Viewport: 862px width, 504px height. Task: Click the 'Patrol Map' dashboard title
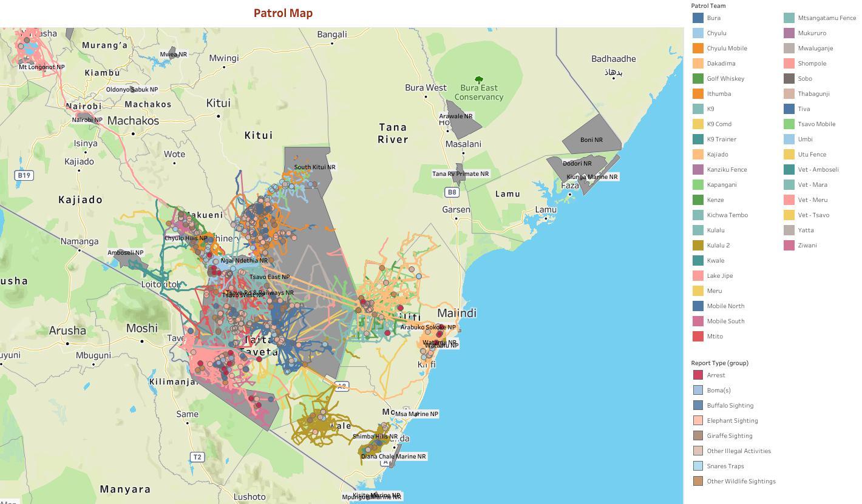(283, 13)
